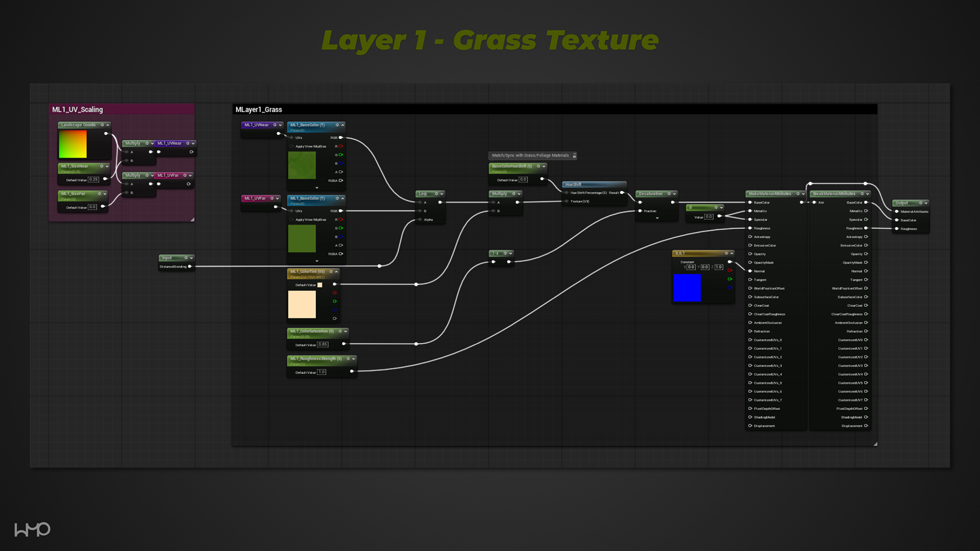
Task: Click the red R output pin of 0,0,1 constant
Action: 730,270
